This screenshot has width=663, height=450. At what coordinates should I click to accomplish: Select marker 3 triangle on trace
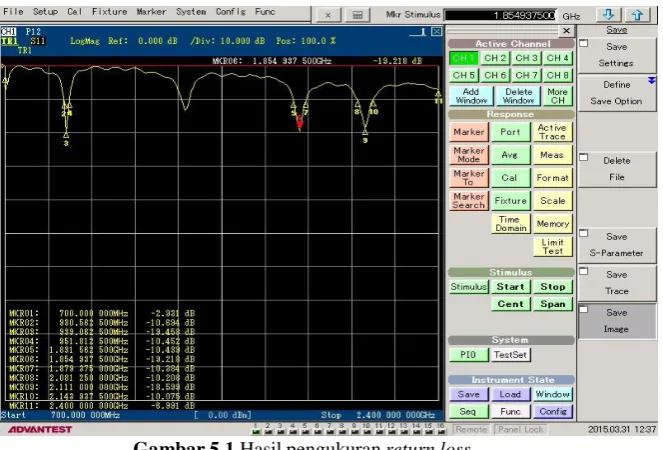66,135
